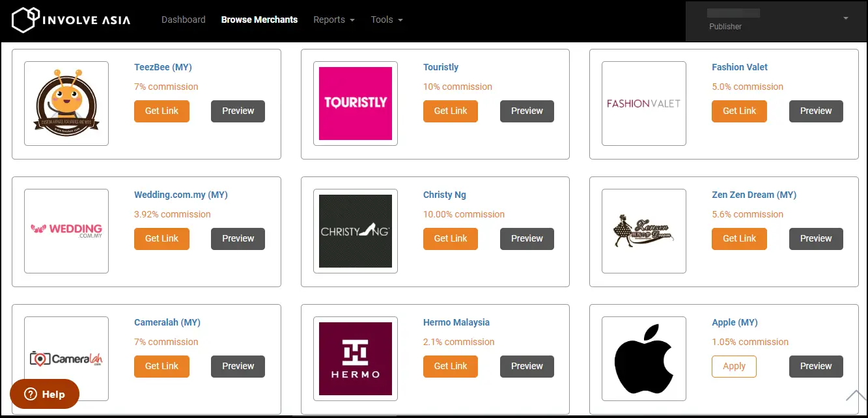The image size is (868, 418).
Task: Open the TeezBee (MY) merchant link
Action: pos(163,67)
